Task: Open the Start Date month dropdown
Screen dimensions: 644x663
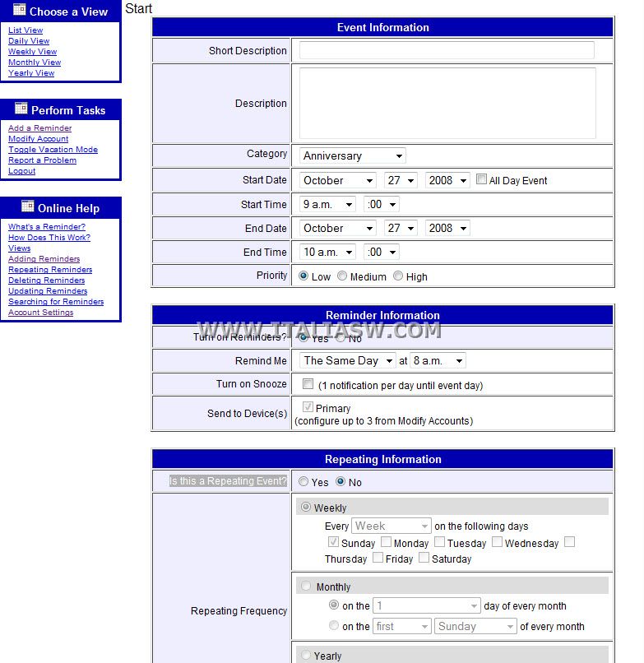Action: coord(337,180)
